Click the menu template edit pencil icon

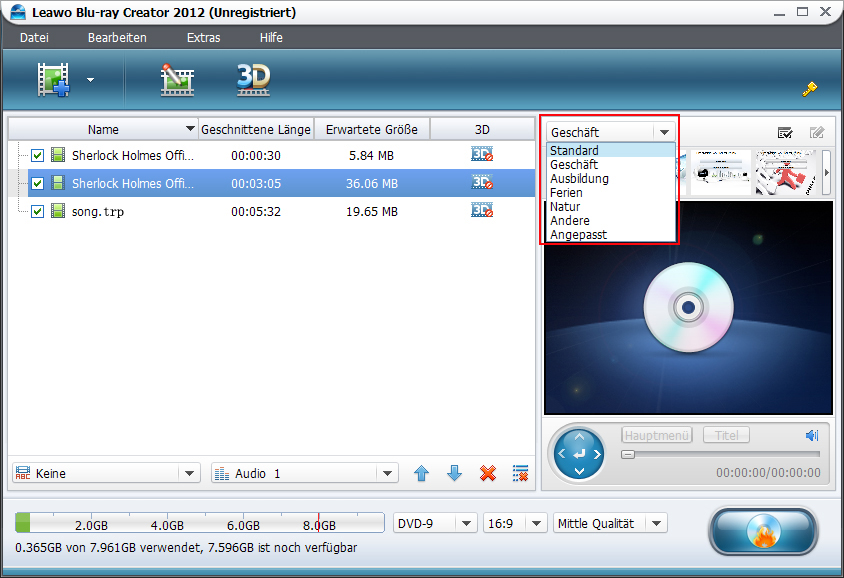tap(817, 132)
